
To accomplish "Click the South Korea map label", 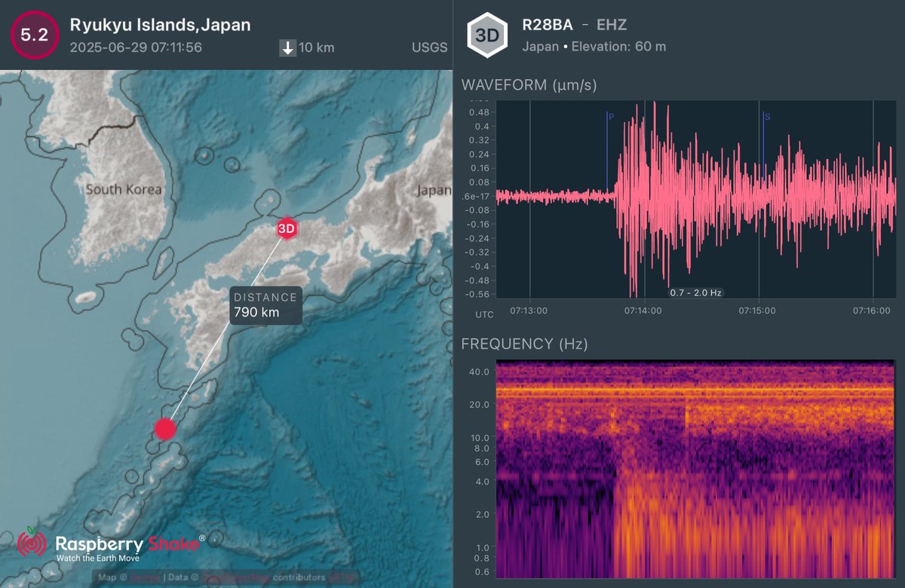I will [124, 190].
